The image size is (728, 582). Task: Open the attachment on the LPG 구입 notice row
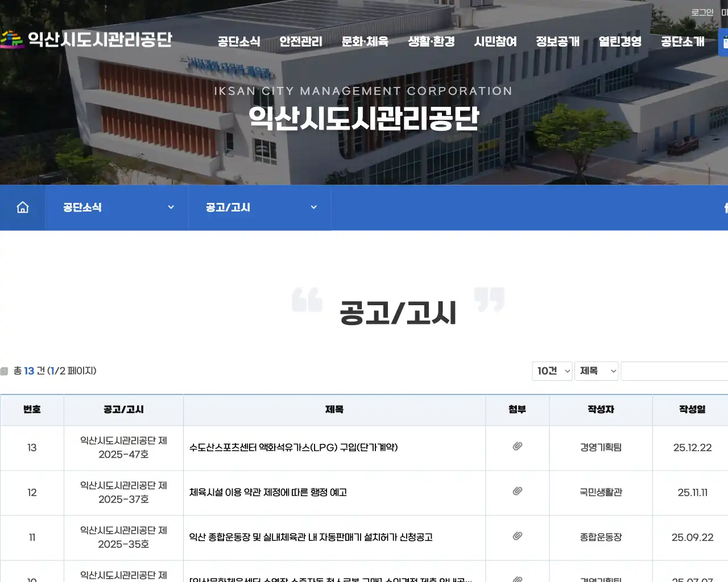pyautogui.click(x=516, y=447)
